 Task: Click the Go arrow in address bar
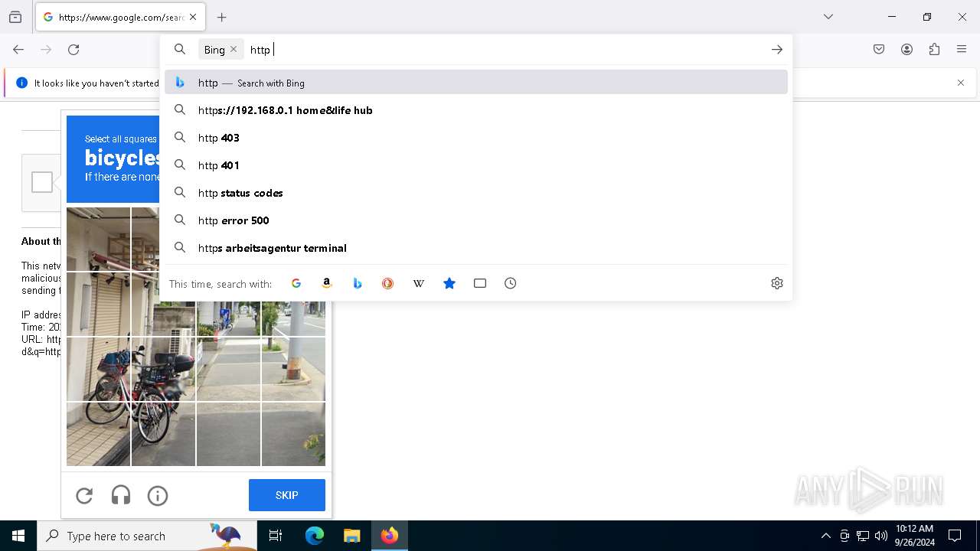click(777, 50)
